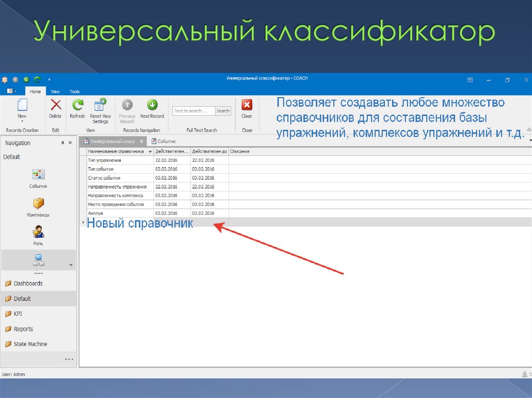The width and height of the screenshot is (532, 398).
Task: Go to Previous Record
Action: (127, 111)
